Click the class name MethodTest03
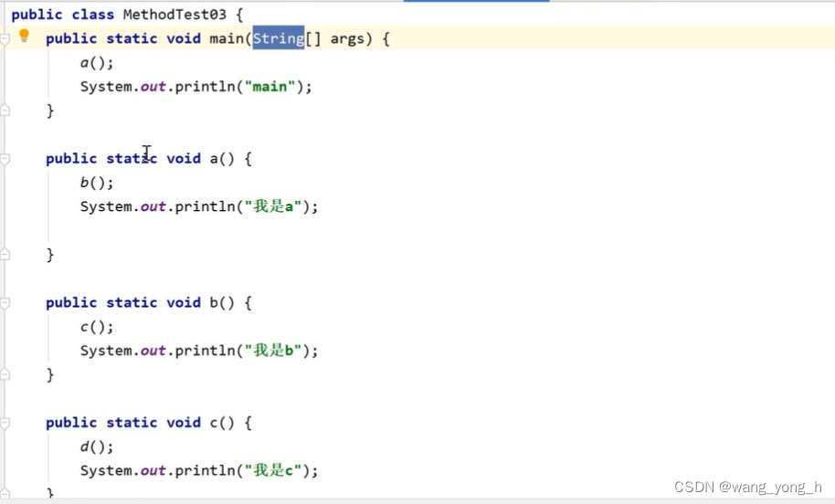835x504 pixels. [x=174, y=15]
